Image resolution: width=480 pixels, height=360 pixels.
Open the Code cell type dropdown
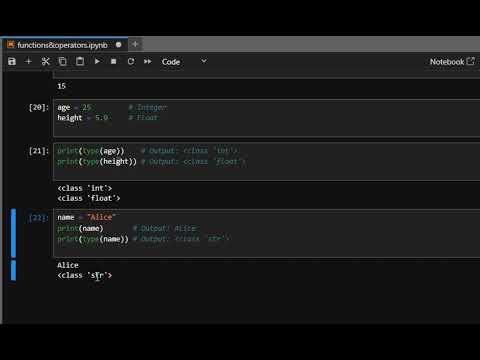point(184,62)
